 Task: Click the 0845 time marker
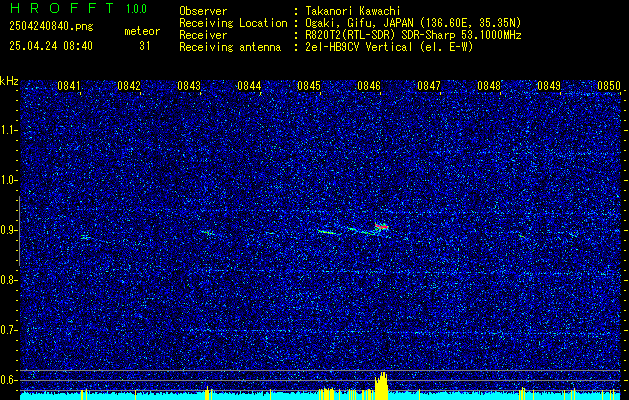(x=309, y=86)
